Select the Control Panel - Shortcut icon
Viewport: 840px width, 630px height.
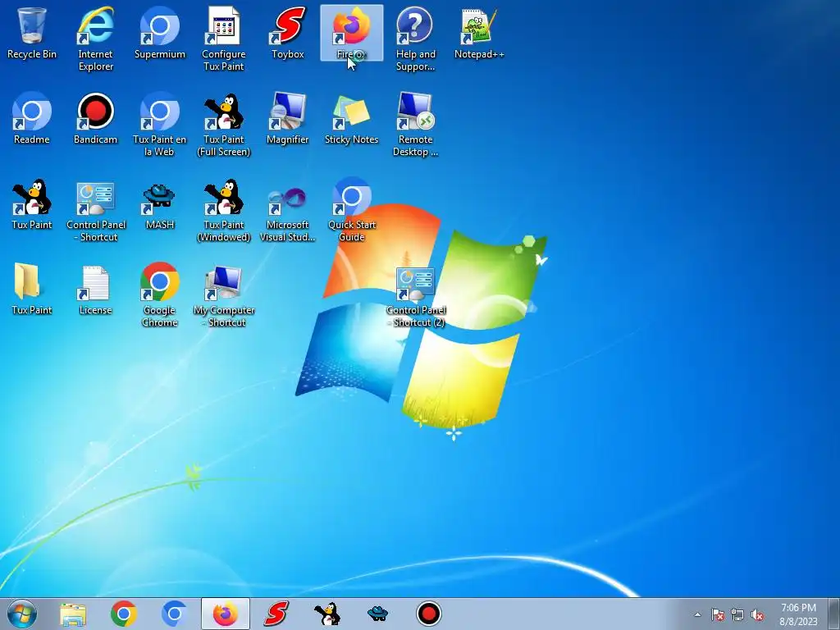pyautogui.click(x=95, y=210)
